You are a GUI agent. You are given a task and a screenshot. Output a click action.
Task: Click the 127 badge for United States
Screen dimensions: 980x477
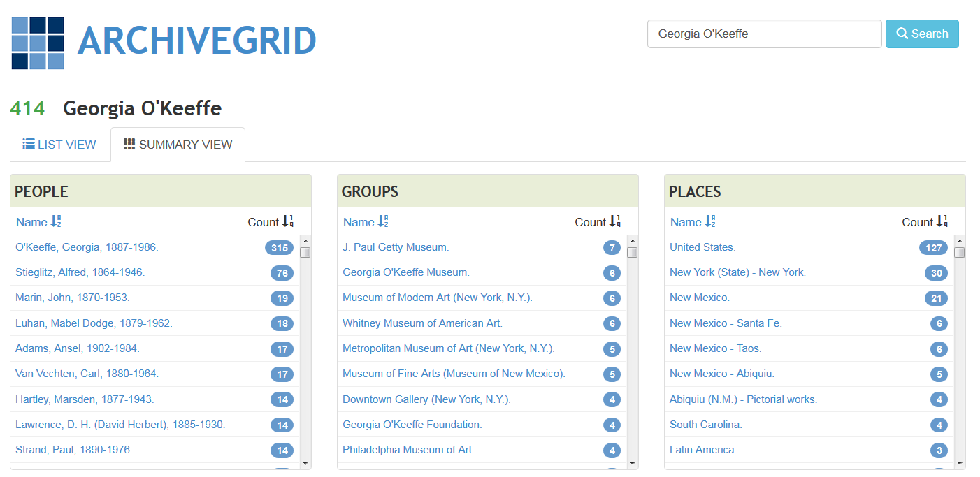point(934,248)
